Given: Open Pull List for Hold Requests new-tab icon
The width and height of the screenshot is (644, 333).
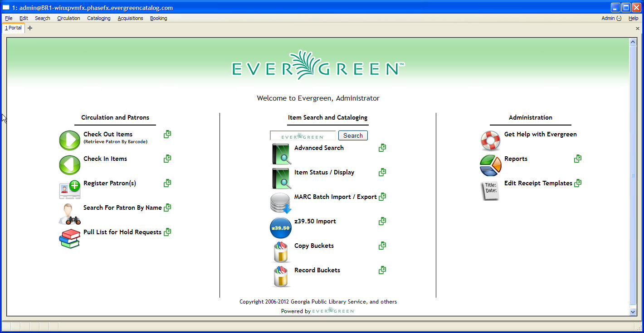Looking at the screenshot, I should 167,232.
